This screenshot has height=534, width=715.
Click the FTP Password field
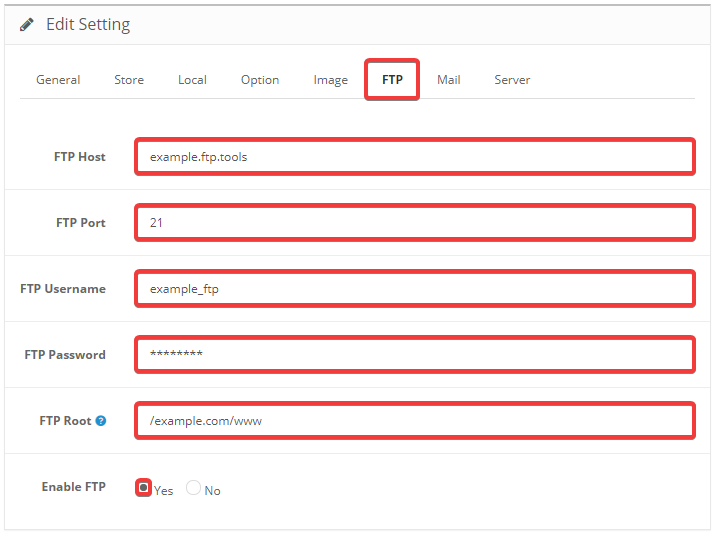pyautogui.click(x=414, y=355)
